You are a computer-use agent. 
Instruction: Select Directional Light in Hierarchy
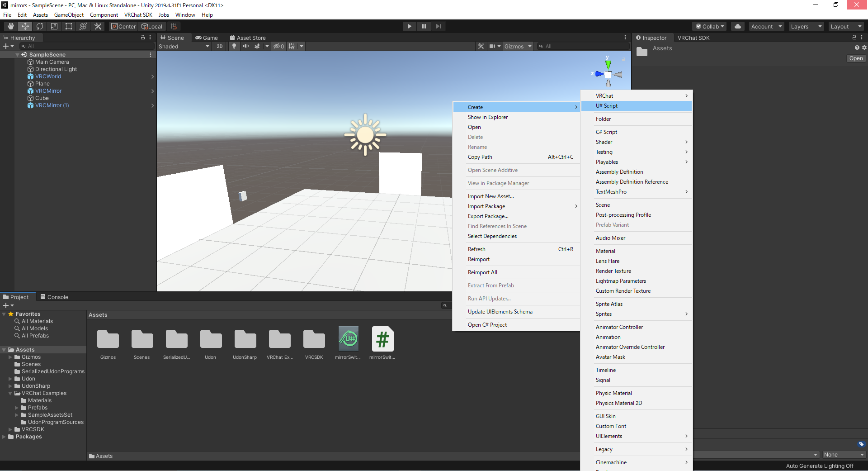[56, 69]
